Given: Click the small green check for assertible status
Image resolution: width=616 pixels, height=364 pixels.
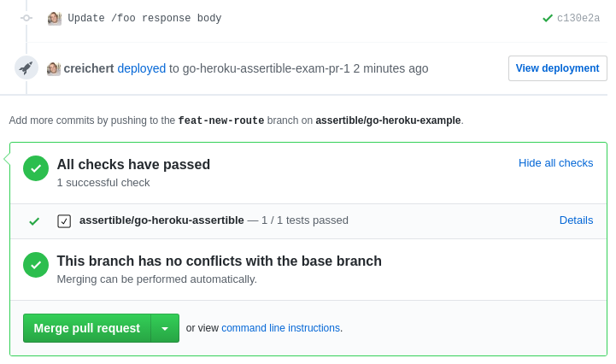Looking at the screenshot, I should pos(34,220).
